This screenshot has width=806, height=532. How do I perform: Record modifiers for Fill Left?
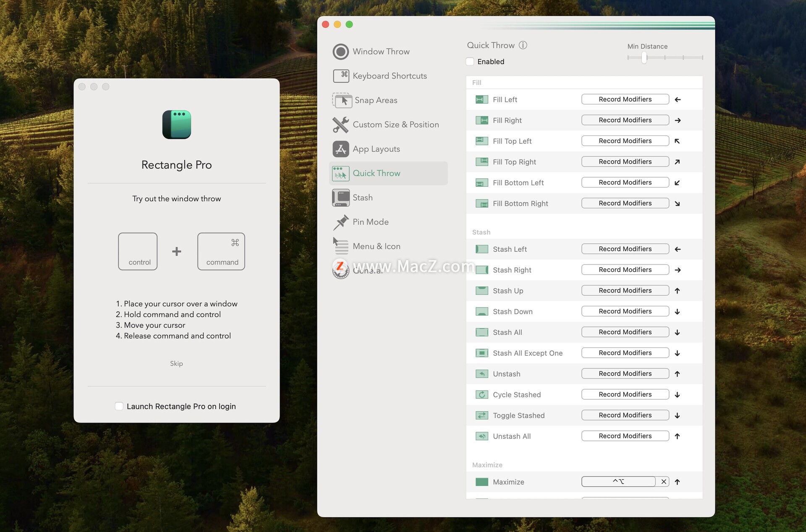point(625,99)
